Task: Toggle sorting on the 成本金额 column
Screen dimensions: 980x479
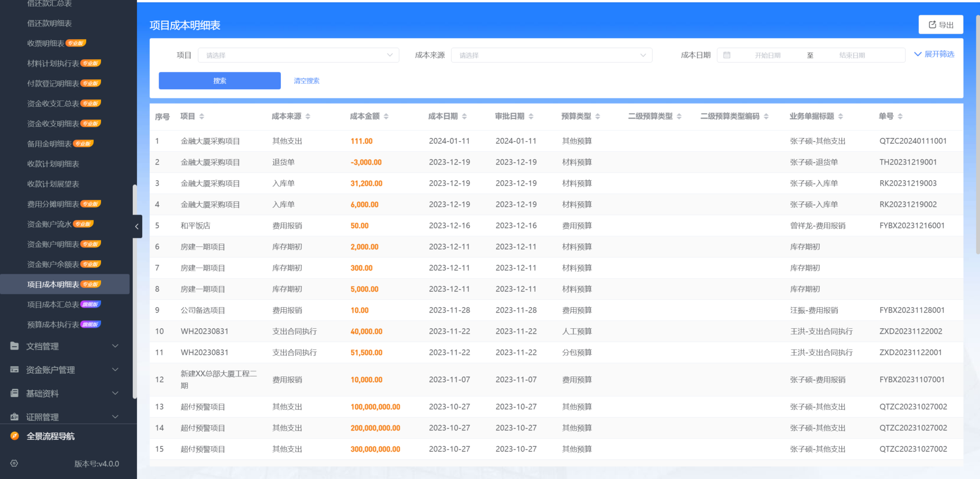Action: click(x=387, y=116)
